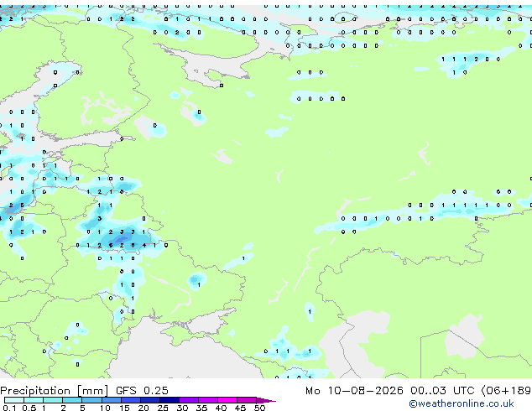
Task: Click the '10' legend scale label
Action: coord(105,408)
